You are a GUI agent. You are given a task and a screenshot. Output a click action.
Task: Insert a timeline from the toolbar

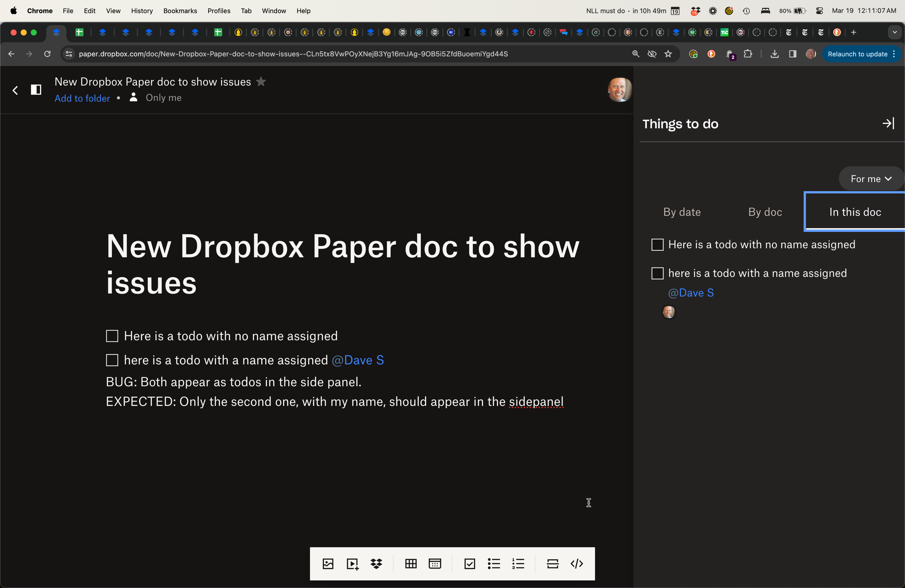click(434, 564)
